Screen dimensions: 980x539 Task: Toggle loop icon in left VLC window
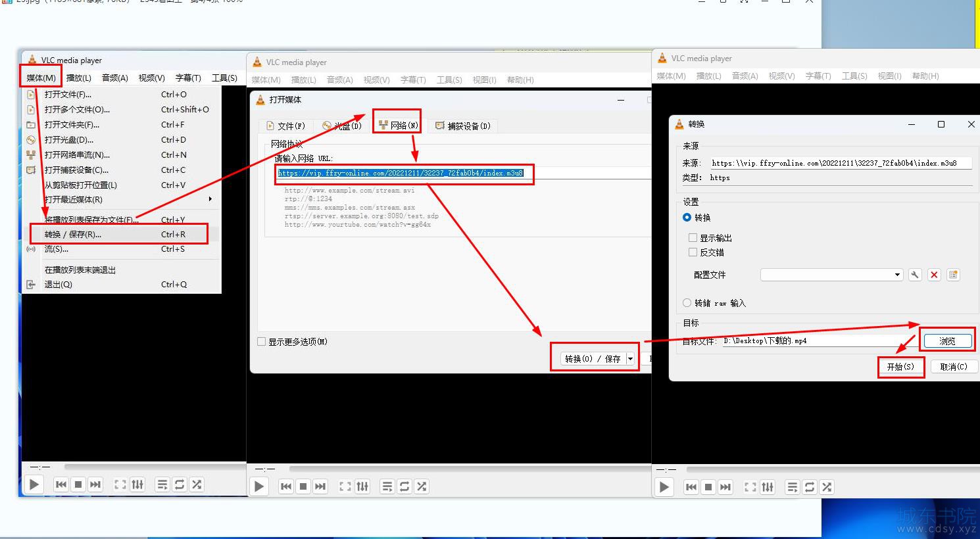[180, 484]
